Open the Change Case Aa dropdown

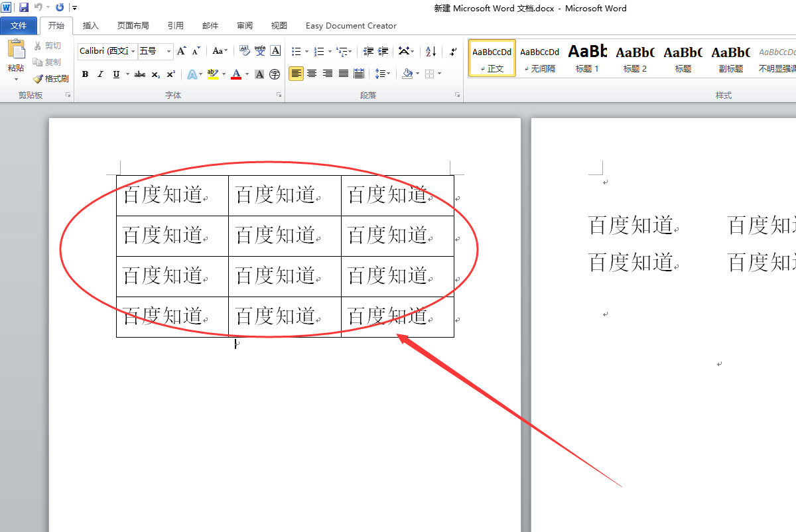(x=220, y=51)
